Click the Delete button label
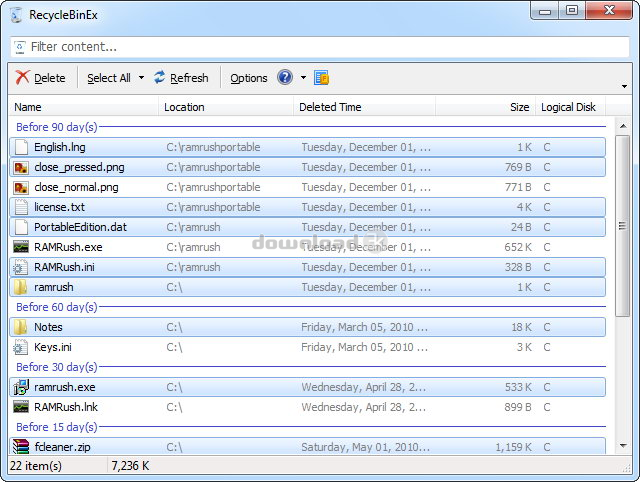The height and width of the screenshot is (482, 640). 49,78
